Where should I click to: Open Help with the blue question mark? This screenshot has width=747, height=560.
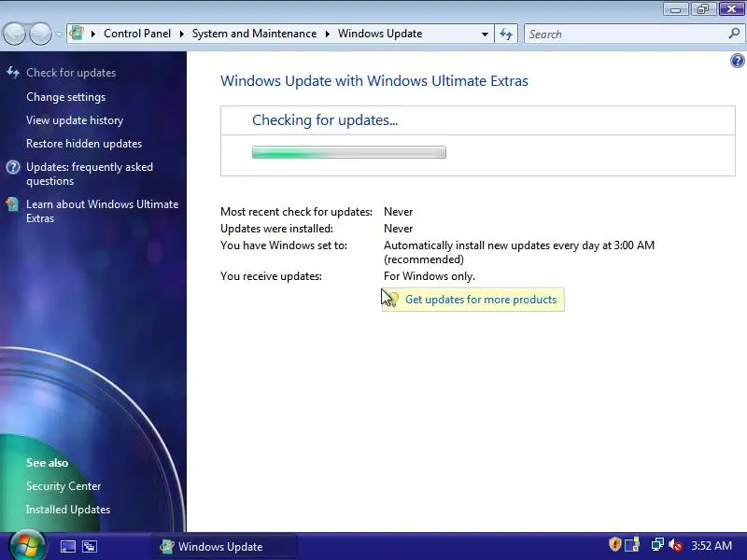pyautogui.click(x=737, y=61)
